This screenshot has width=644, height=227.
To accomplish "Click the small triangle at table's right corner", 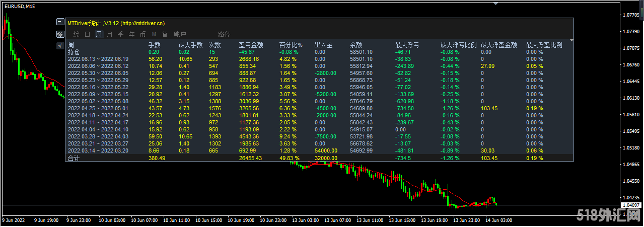I will [571, 40].
